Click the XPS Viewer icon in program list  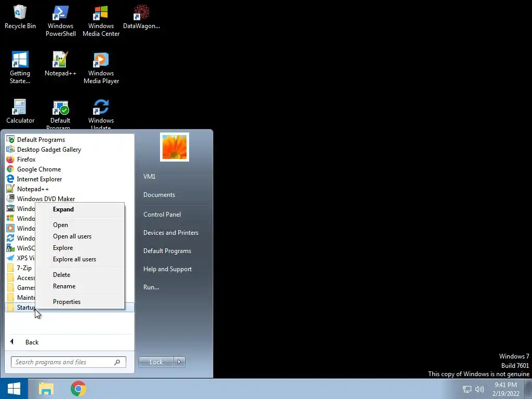(10, 258)
